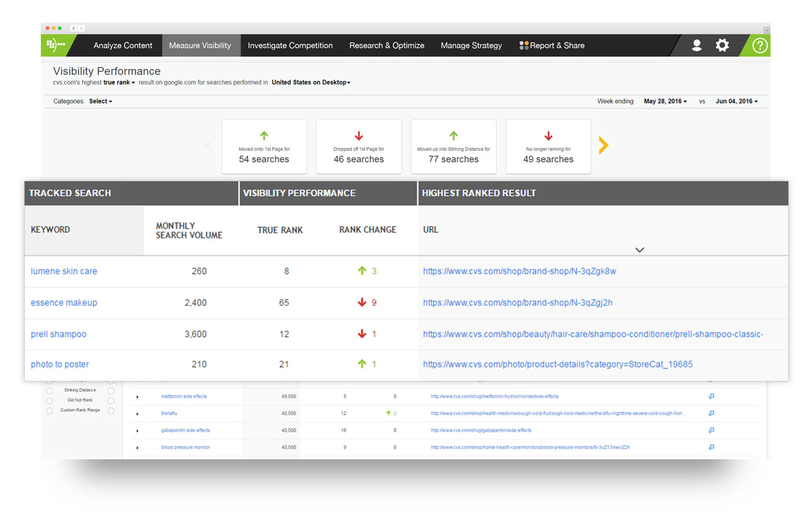Open the true rank dropdown
The height and width of the screenshot is (530, 812).
(119, 82)
